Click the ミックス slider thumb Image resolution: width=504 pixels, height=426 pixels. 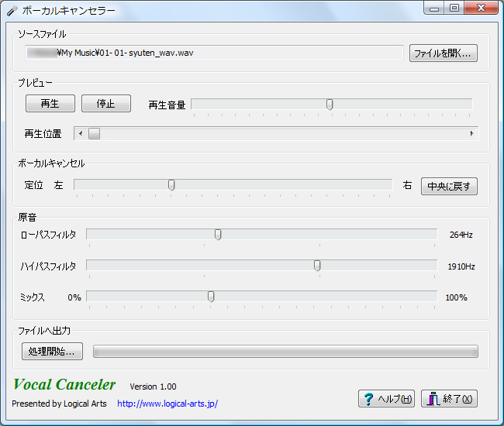coord(211,297)
